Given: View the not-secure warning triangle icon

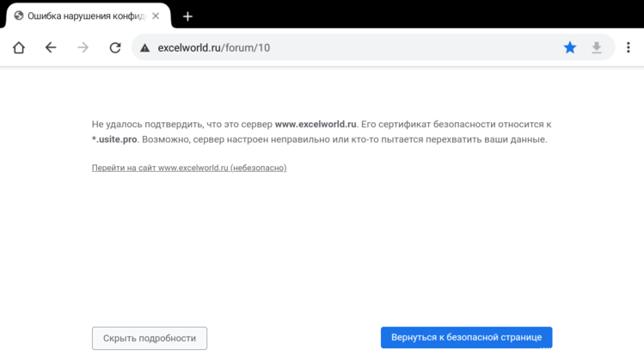Looking at the screenshot, I should (144, 48).
